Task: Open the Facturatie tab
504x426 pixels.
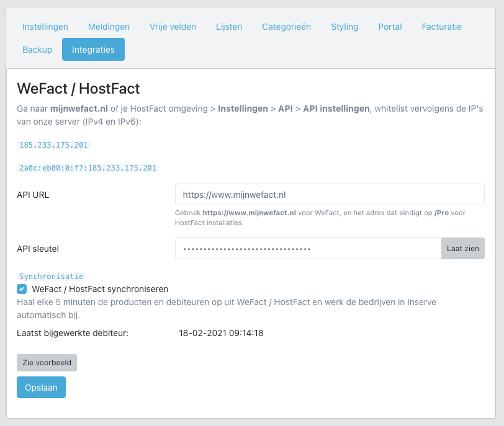Action: (442, 27)
